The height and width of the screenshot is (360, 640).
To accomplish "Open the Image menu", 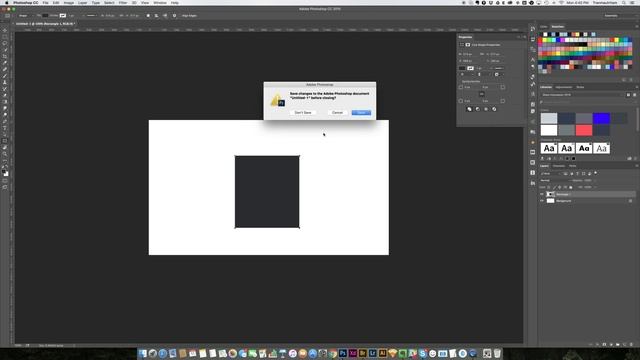I will (69, 3).
